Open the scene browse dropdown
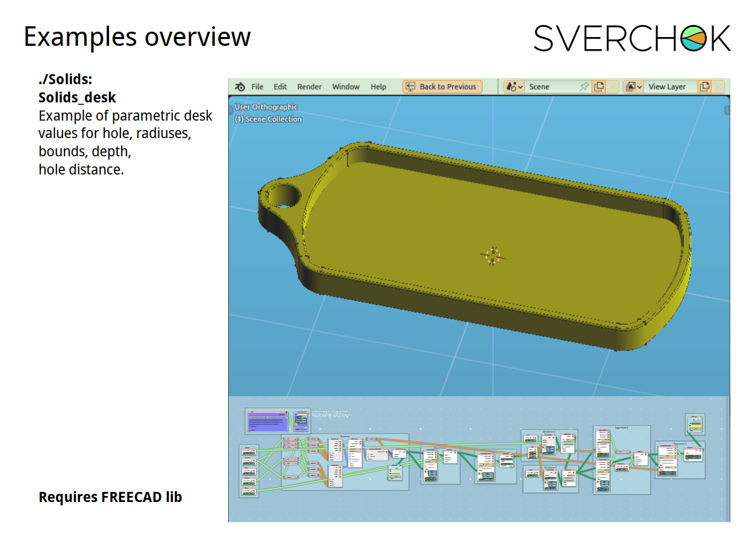The image size is (756, 535). 514,87
